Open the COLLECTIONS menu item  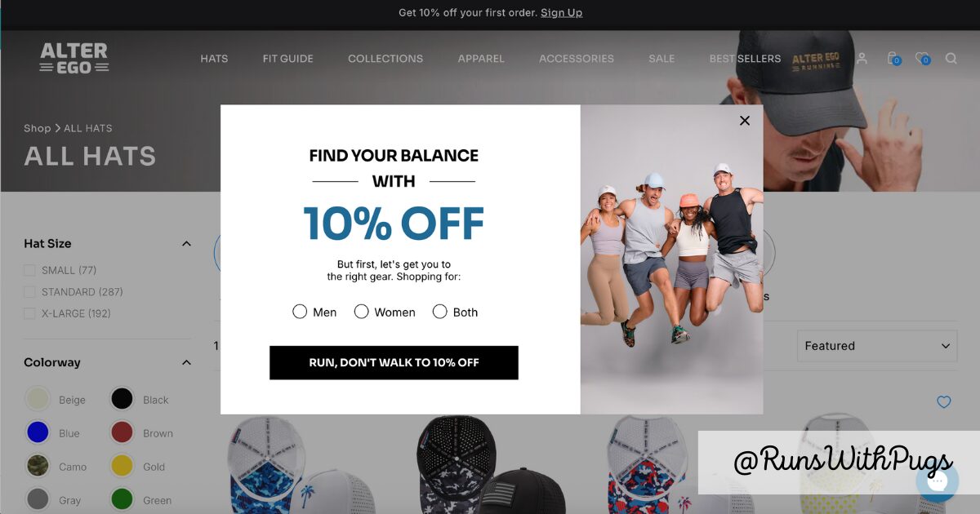(x=385, y=59)
